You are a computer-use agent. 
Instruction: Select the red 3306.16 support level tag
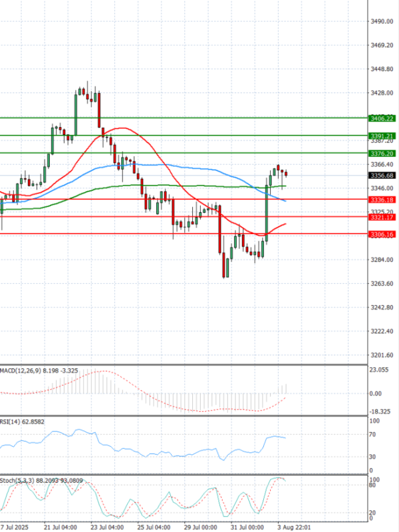(x=382, y=235)
